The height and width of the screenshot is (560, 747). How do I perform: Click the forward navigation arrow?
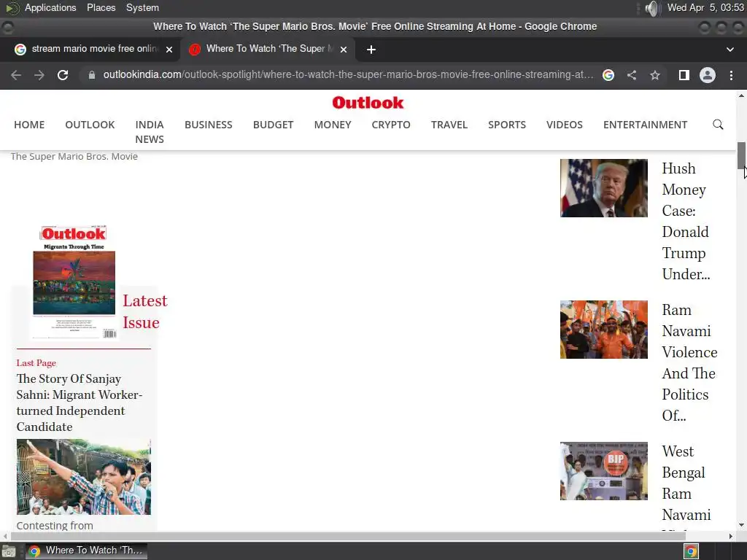click(x=39, y=75)
